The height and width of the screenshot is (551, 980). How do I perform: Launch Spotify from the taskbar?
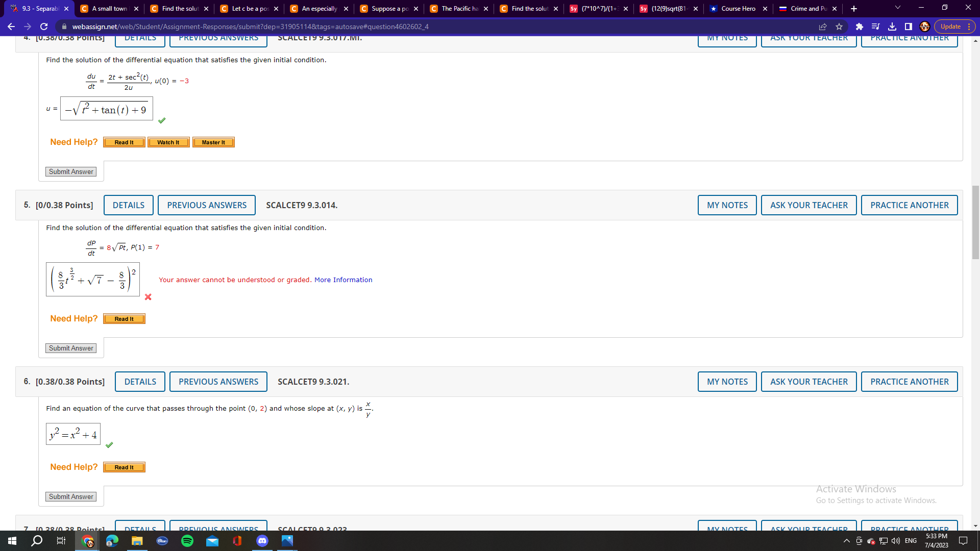187,541
